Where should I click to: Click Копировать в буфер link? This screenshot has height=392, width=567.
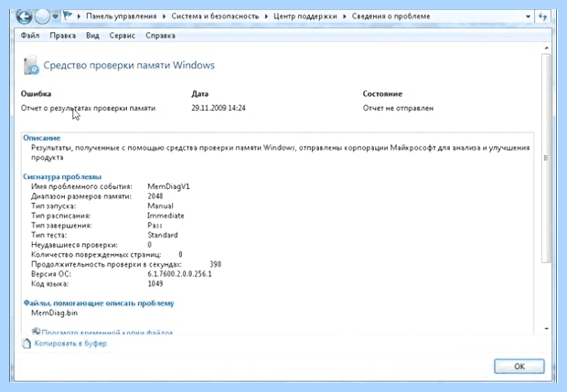70,344
